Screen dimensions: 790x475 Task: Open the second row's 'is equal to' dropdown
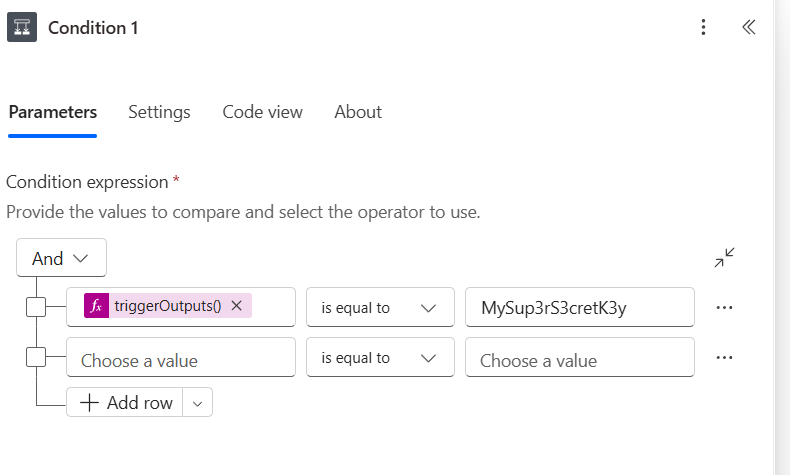pos(379,358)
